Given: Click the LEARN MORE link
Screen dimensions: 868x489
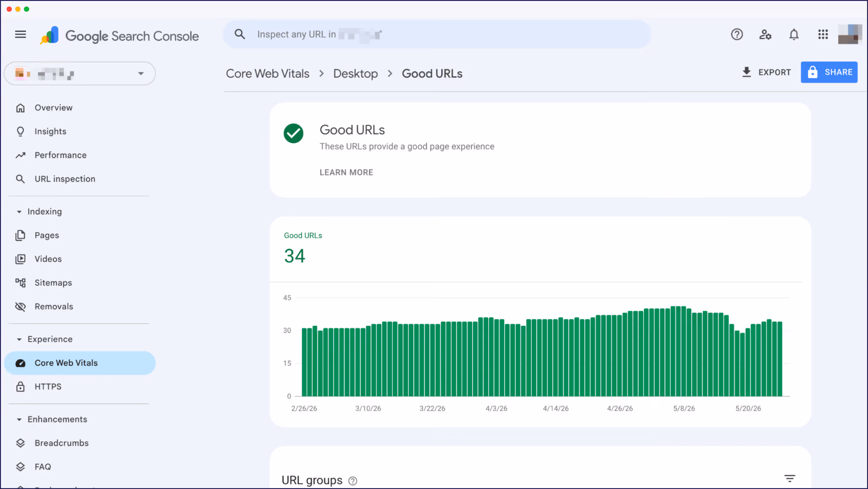Looking at the screenshot, I should tap(346, 172).
